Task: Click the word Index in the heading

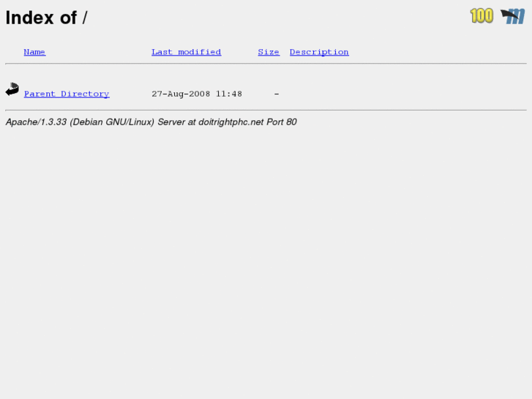Action: 30,18
